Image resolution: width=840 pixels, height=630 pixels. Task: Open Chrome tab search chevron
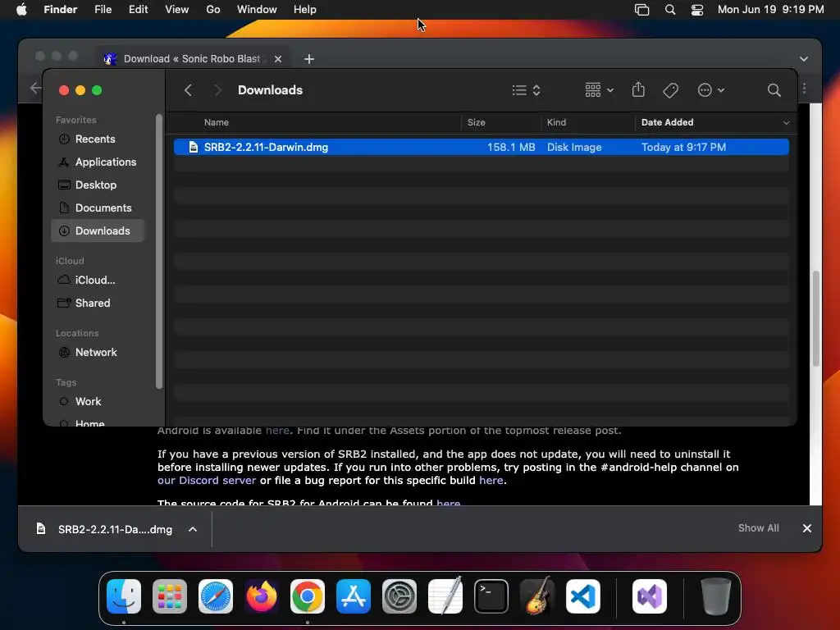tap(804, 59)
